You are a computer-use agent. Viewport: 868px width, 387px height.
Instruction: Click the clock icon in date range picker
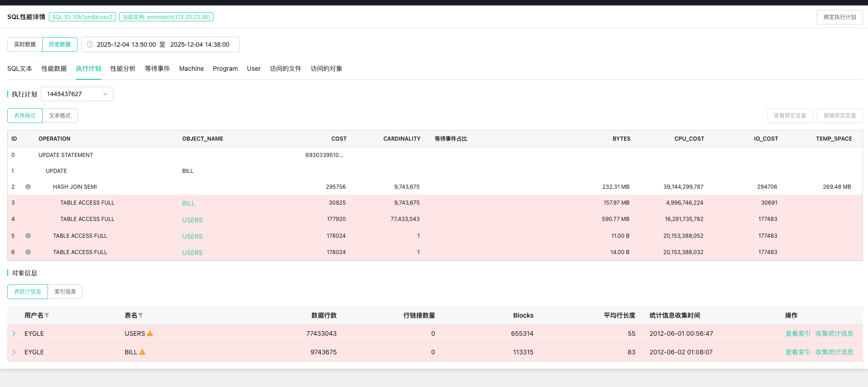[x=90, y=44]
